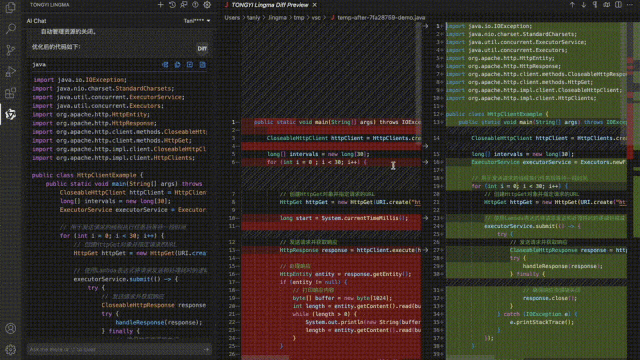Open Source Control view in activity bar

[11, 50]
